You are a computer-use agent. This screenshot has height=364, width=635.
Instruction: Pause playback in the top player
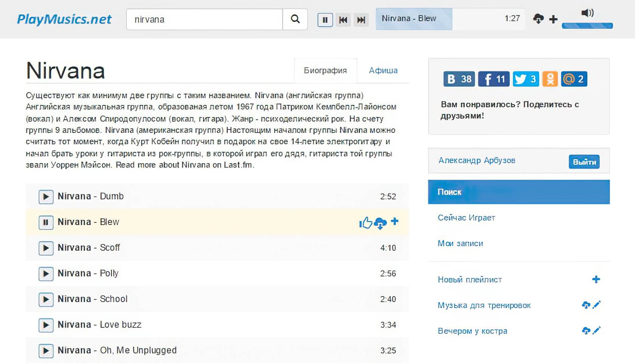325,20
